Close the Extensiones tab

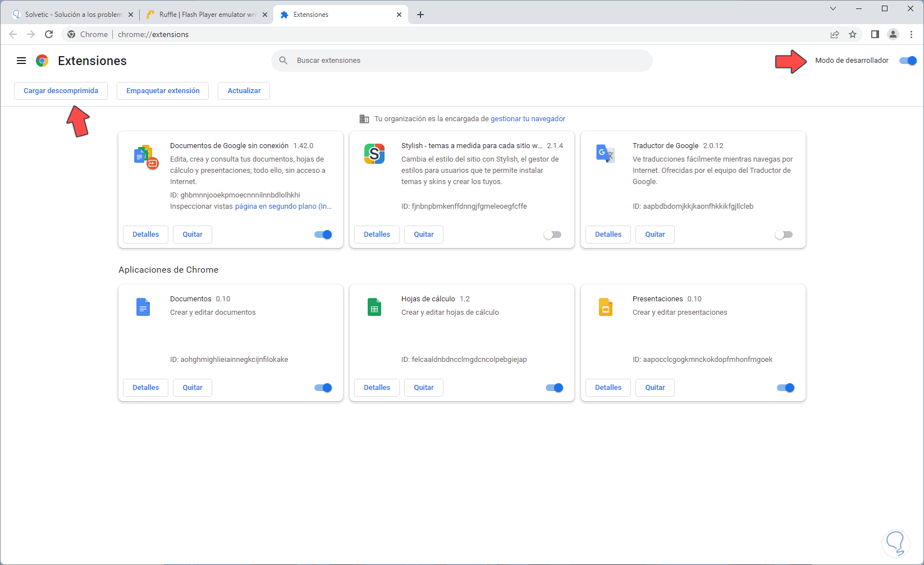click(x=399, y=15)
